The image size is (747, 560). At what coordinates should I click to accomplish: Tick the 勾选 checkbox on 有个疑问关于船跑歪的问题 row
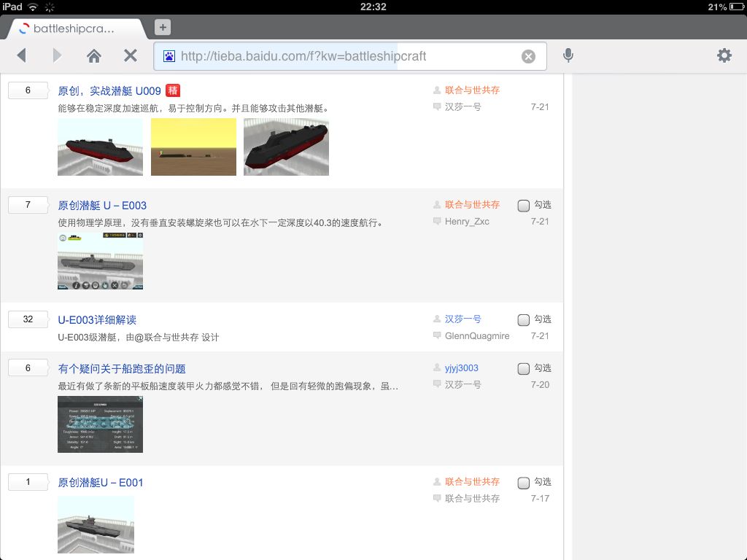[x=524, y=368]
